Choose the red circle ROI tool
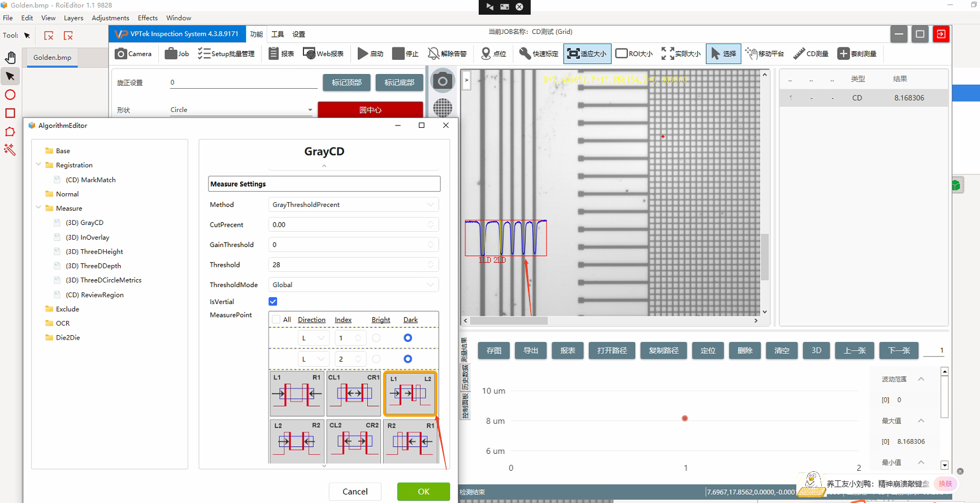 pos(10,94)
